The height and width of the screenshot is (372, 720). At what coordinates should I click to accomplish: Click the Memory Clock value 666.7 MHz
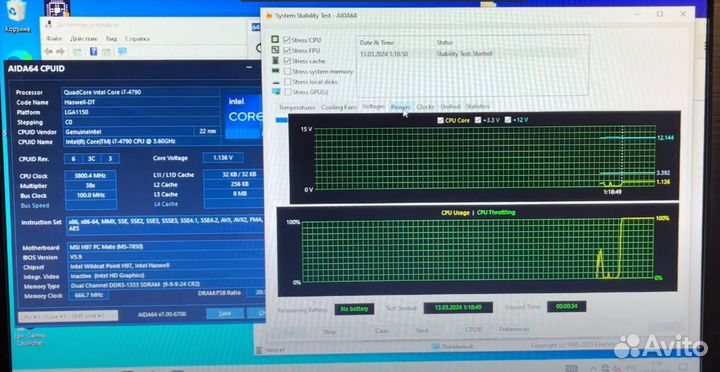(x=88, y=295)
